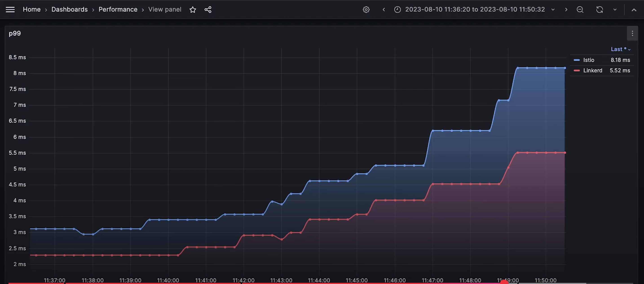Click the p99 panel title
The width and height of the screenshot is (644, 284).
(x=15, y=33)
